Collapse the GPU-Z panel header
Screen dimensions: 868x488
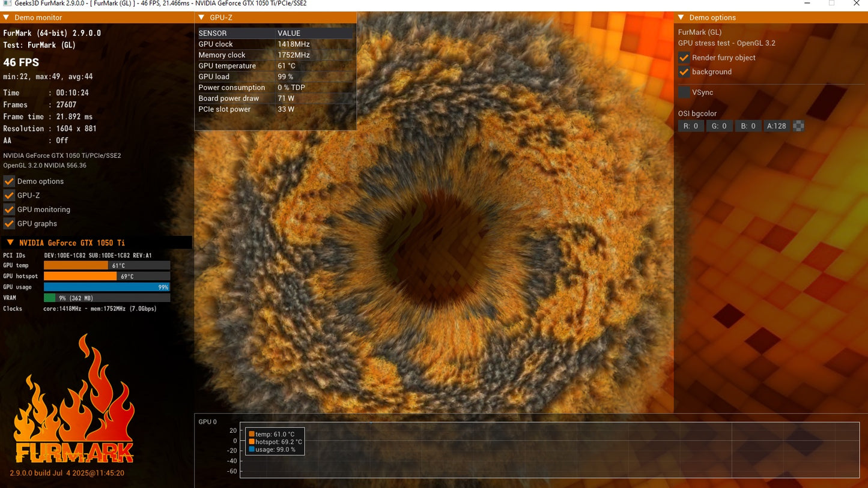tap(201, 17)
